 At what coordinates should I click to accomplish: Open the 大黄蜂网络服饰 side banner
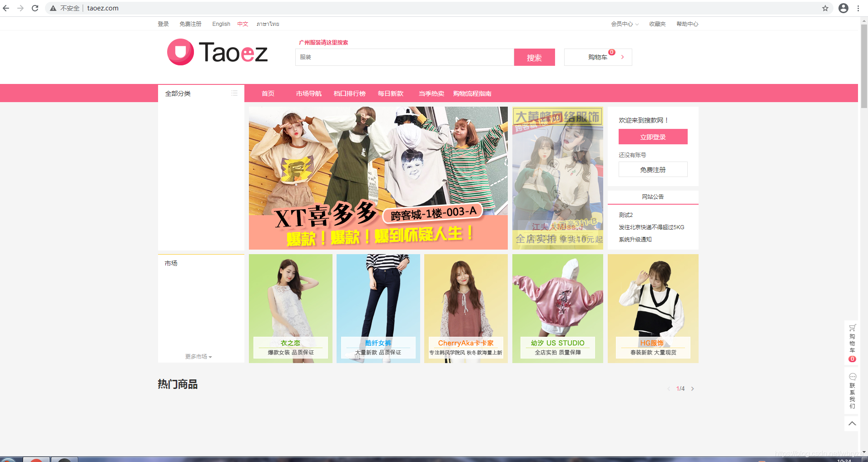point(558,178)
